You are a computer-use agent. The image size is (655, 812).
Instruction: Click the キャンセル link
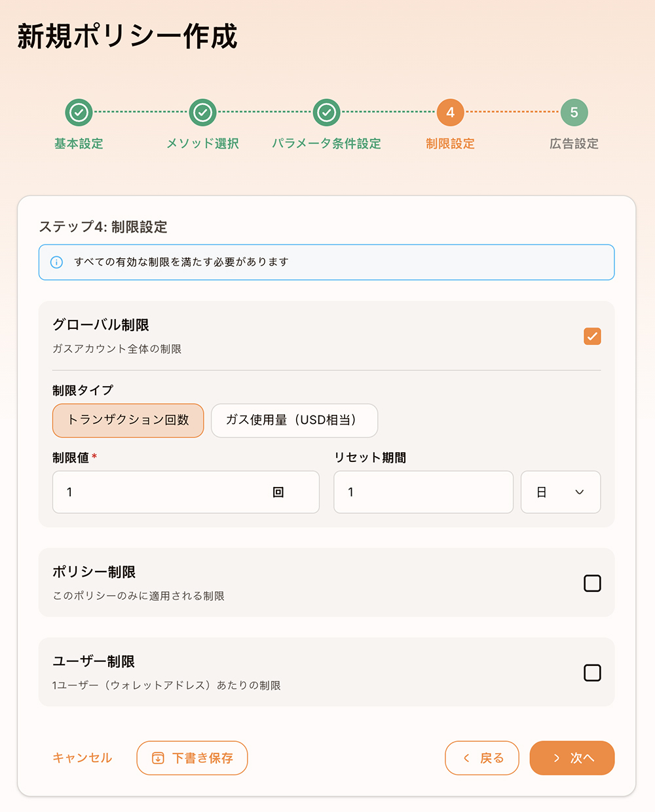83,758
